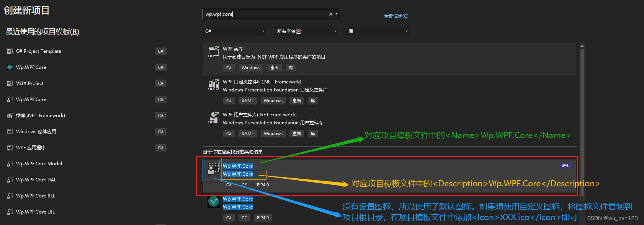
Task: Click the Wp.WPF.Core.Model template icon
Action: 10,164
